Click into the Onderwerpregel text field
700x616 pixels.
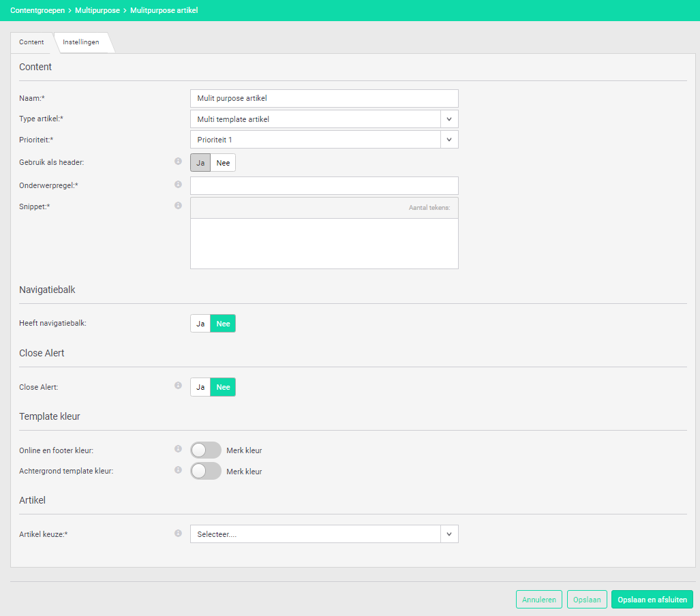324,186
